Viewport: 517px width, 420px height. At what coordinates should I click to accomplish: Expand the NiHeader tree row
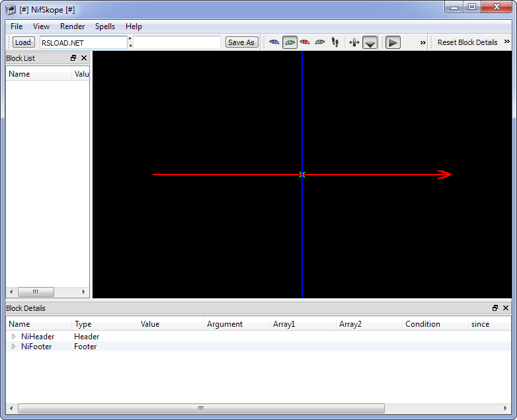tap(13, 336)
